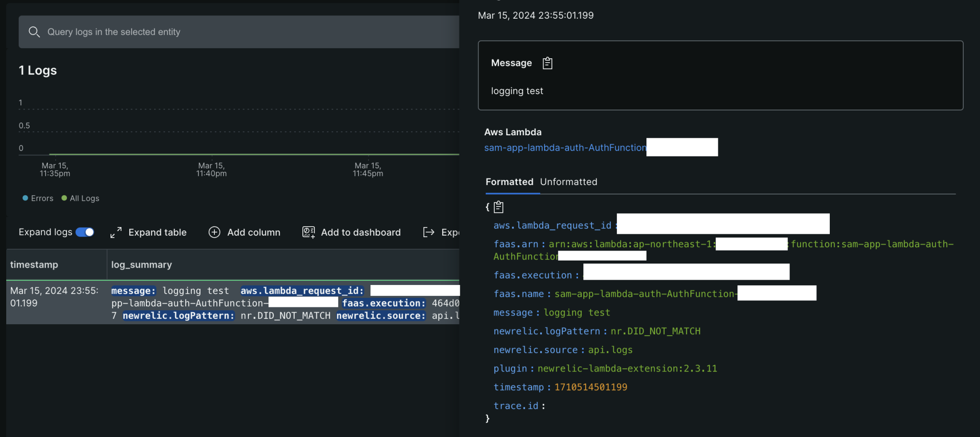Toggle Errors series in chart legend
980x437 pixels.
click(x=38, y=198)
